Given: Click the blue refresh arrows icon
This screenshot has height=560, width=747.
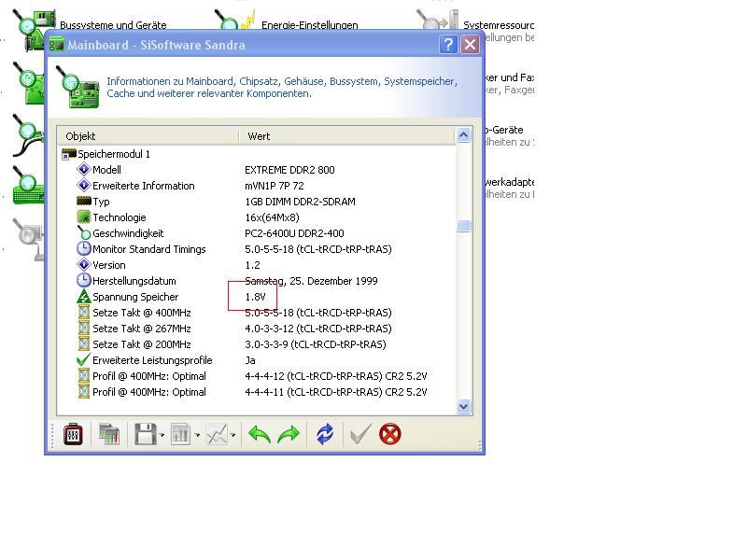Looking at the screenshot, I should coord(325,434).
